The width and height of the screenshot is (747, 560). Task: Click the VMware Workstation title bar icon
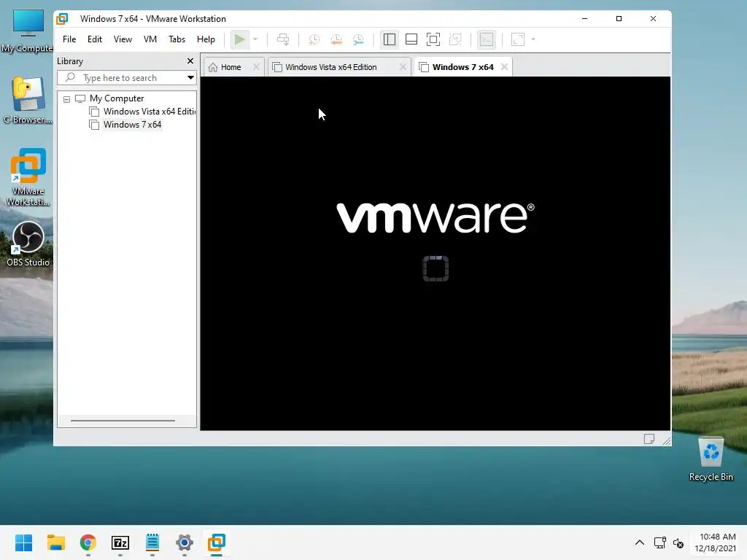(63, 19)
